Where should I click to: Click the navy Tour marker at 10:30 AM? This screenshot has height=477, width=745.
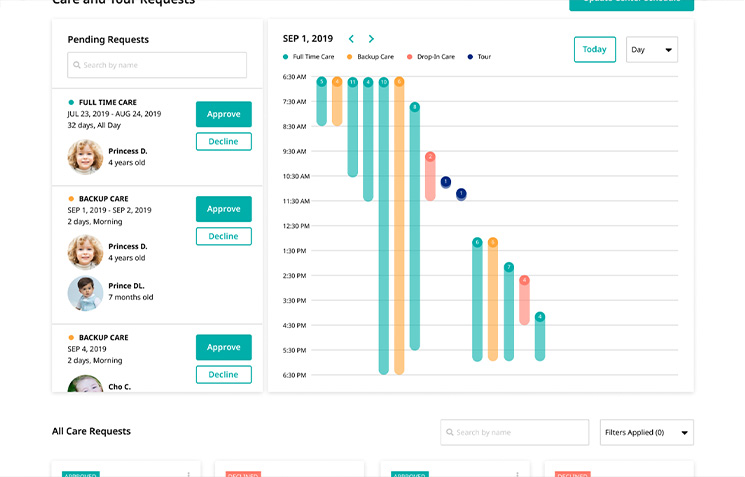click(446, 181)
